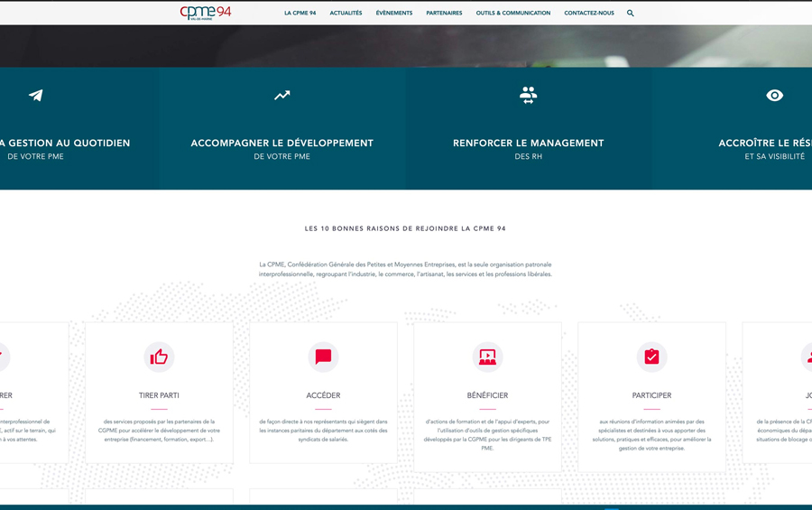The image size is (812, 510).
Task: Click the Accéder description text
Action: (323, 431)
